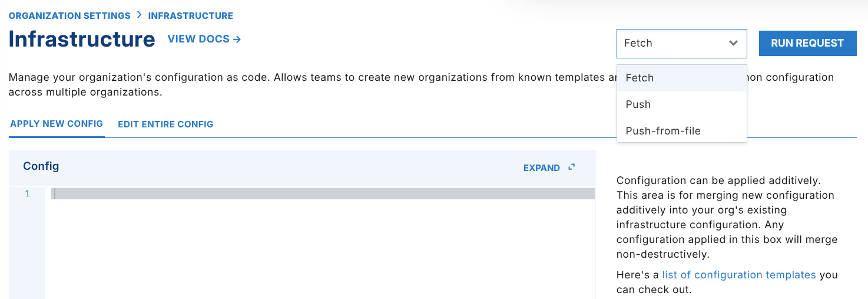Open the VIEW DOCS link
Screen dimensions: 868x299
(x=198, y=40)
